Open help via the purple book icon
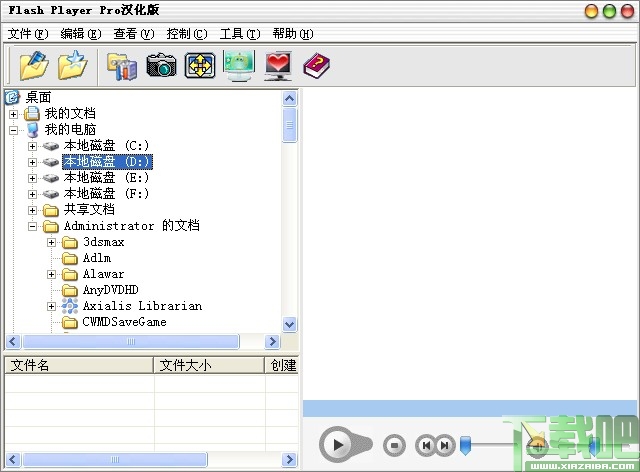This screenshot has width=640, height=472. [x=316, y=66]
